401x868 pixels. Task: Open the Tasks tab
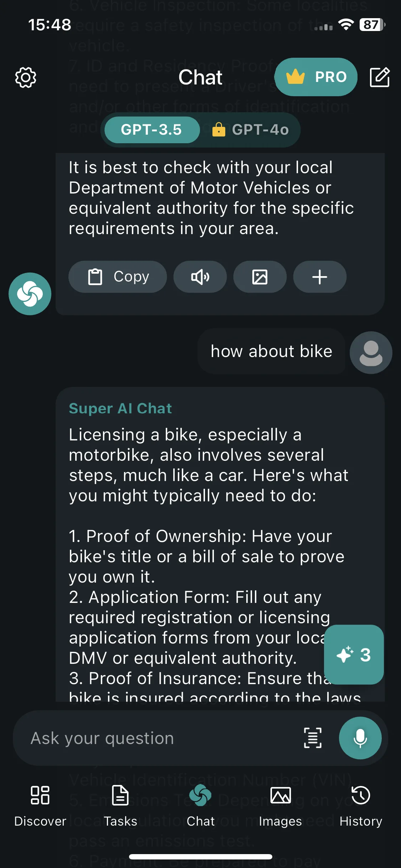coord(120,806)
